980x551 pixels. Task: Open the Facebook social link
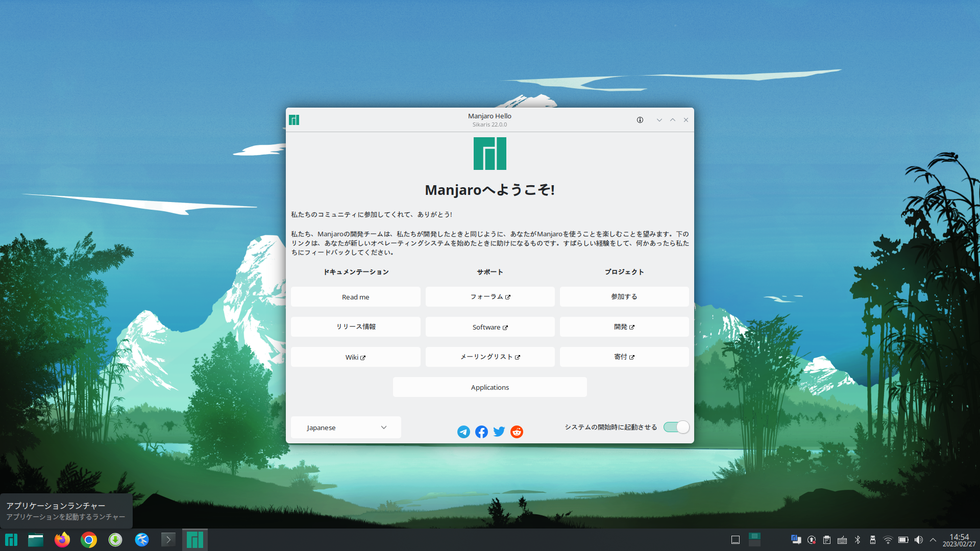click(x=481, y=432)
